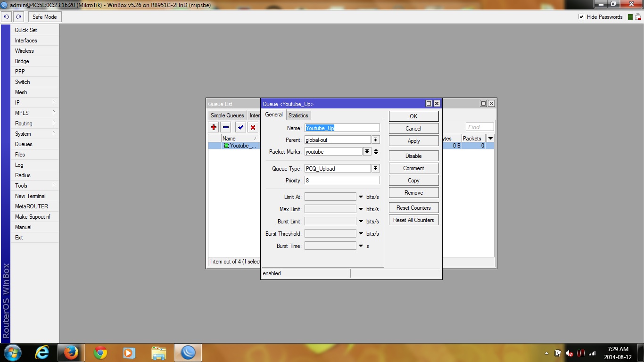Click red plus to add queue
Image resolution: width=644 pixels, height=362 pixels.
214,127
